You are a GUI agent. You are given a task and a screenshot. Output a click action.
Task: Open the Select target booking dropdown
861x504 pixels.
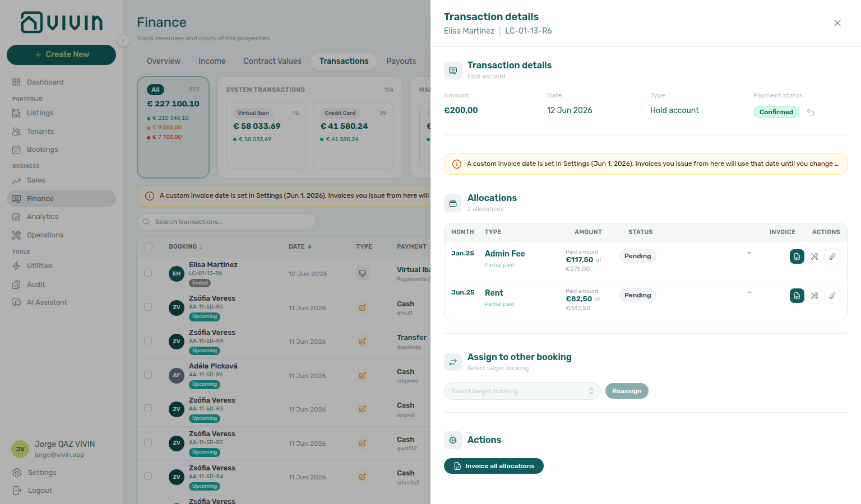(522, 391)
